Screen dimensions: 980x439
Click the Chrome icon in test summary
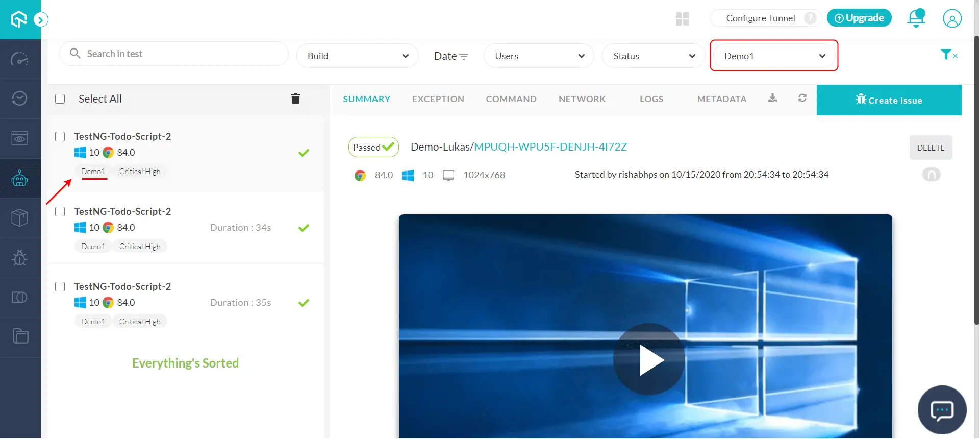tap(360, 176)
